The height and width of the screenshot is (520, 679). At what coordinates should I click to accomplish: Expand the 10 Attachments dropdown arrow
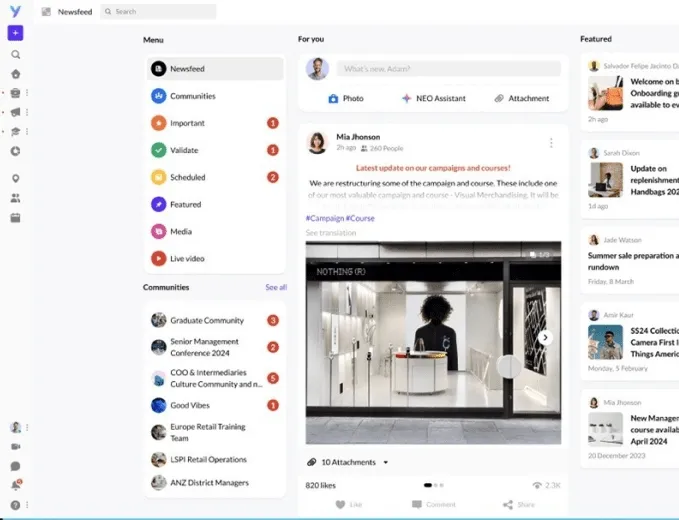coord(386,462)
